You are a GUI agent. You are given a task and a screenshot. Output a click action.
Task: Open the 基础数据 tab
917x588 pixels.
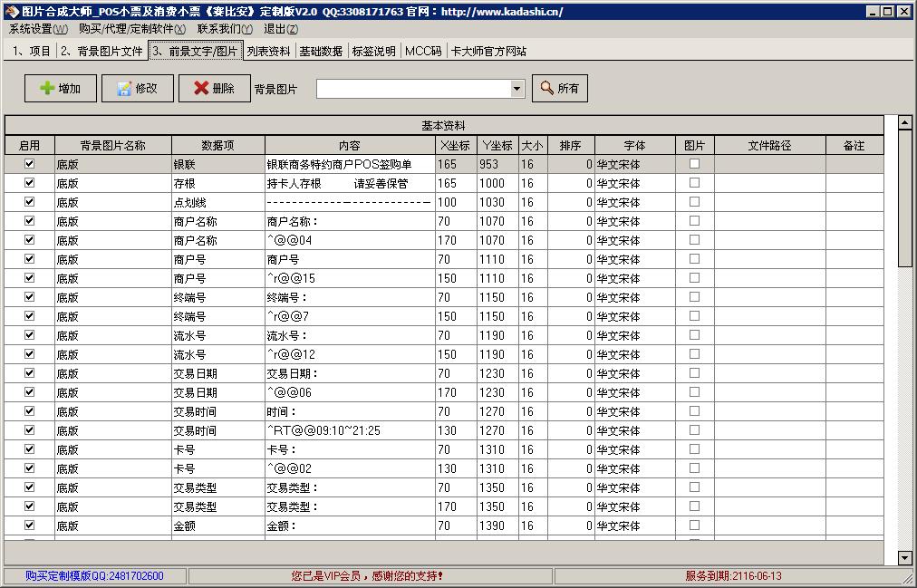point(321,52)
